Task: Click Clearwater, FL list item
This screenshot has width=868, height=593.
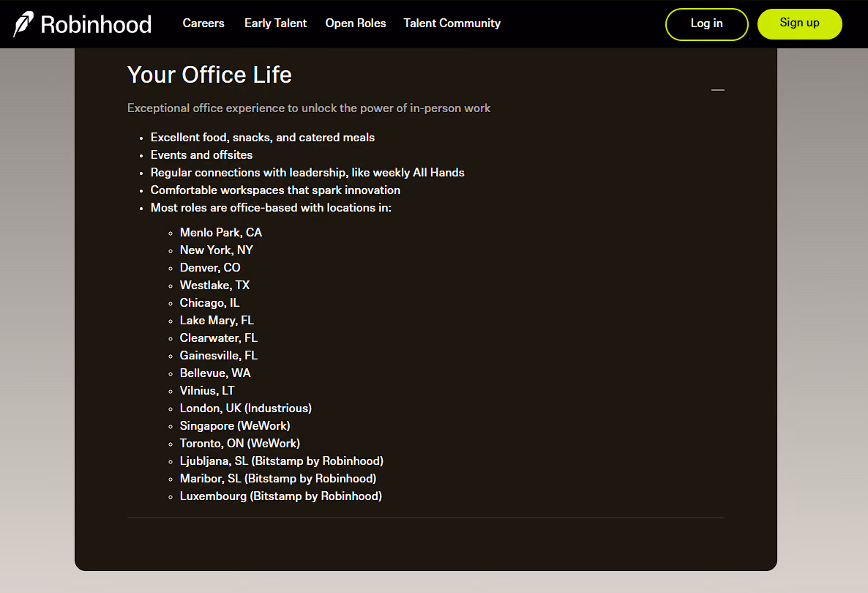Action: click(219, 338)
